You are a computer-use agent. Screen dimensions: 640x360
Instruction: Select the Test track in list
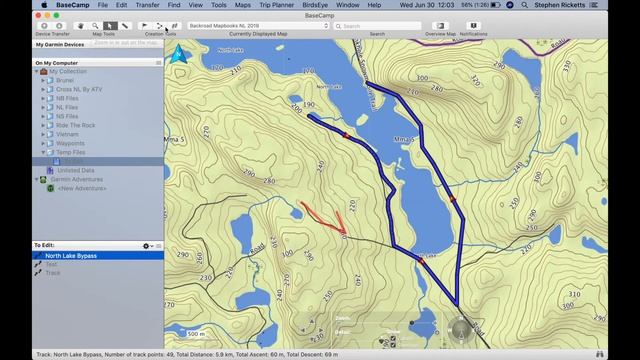(x=51, y=264)
